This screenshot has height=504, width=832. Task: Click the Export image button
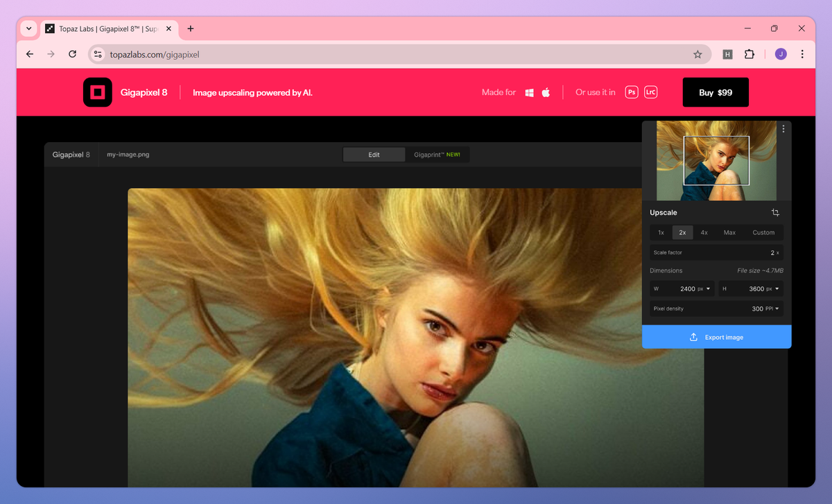(x=716, y=337)
